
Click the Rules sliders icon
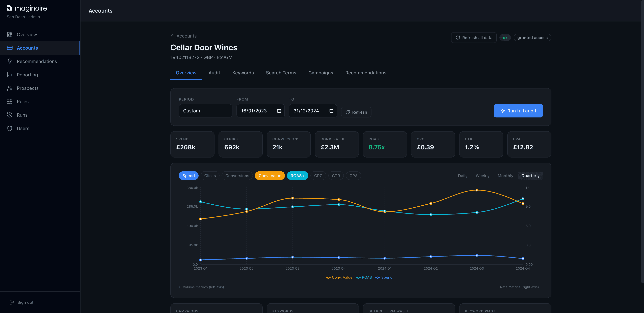tap(10, 102)
